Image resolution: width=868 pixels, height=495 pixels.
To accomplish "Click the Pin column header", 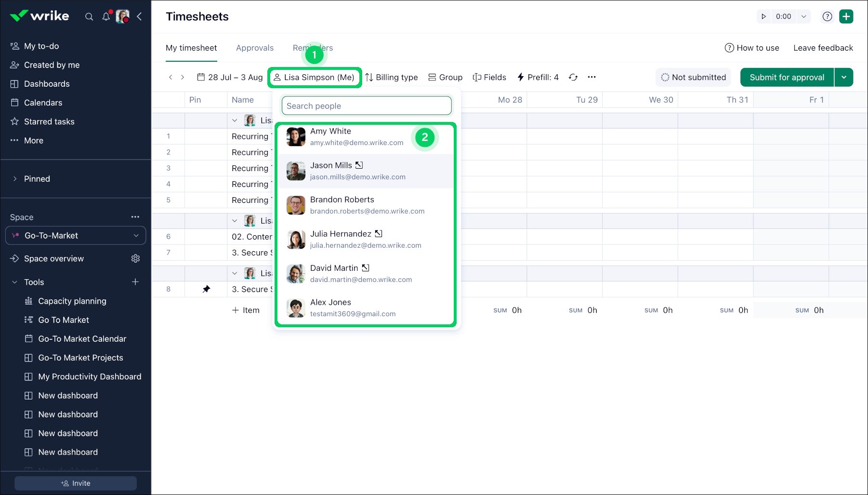I will tap(195, 100).
